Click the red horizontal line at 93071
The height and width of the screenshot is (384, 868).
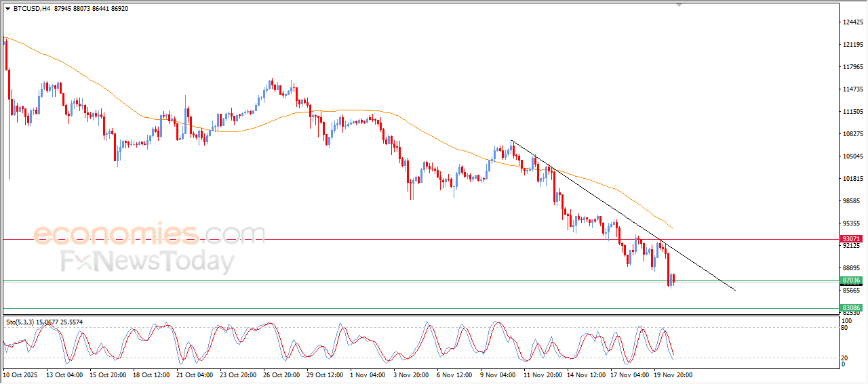click(x=339, y=239)
